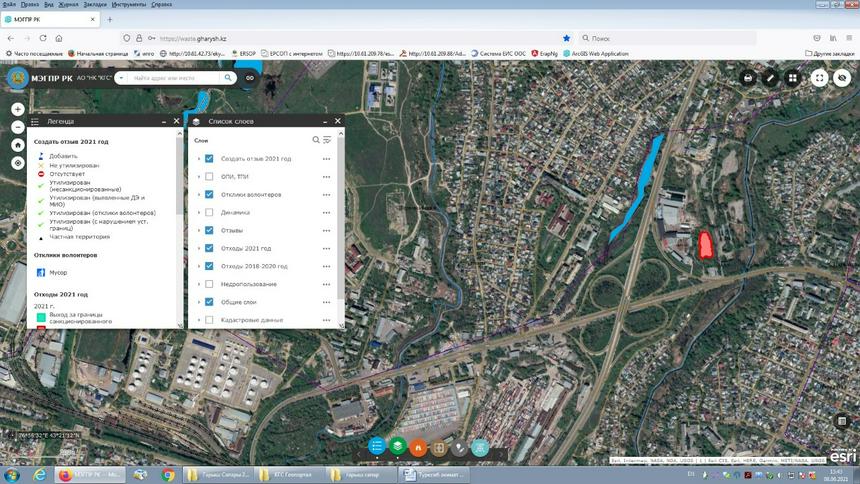Viewport: 860px width, 484px height.
Task: Check the Недропользование layer
Action: coord(209,284)
